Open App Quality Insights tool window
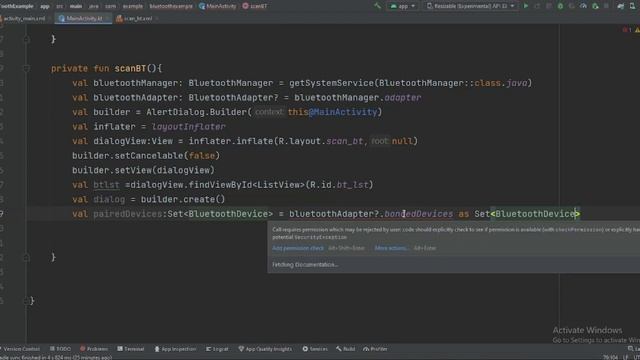Viewport: 640px width, 360px height. [x=265, y=349]
